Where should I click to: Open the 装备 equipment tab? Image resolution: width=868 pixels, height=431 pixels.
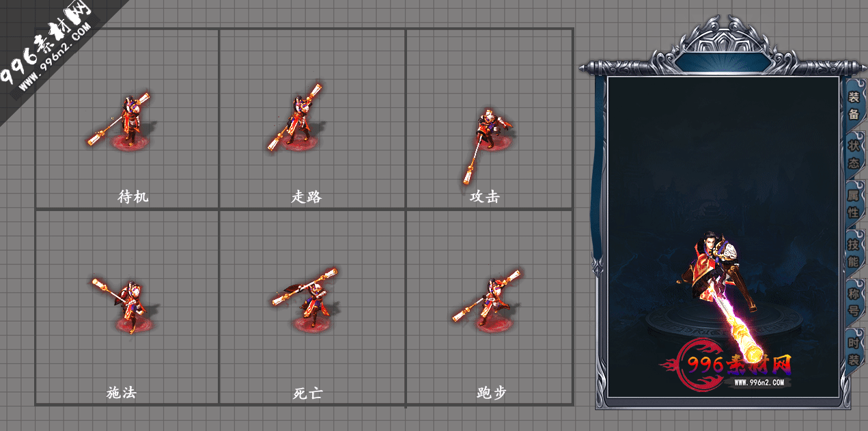pyautogui.click(x=854, y=105)
